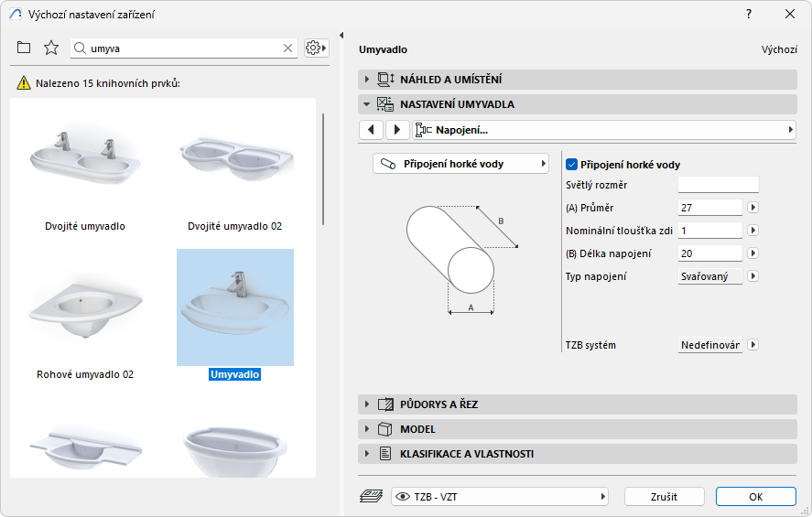The image size is (812, 517).
Task: Click the Světlý rozměr input field
Action: pyautogui.click(x=718, y=186)
